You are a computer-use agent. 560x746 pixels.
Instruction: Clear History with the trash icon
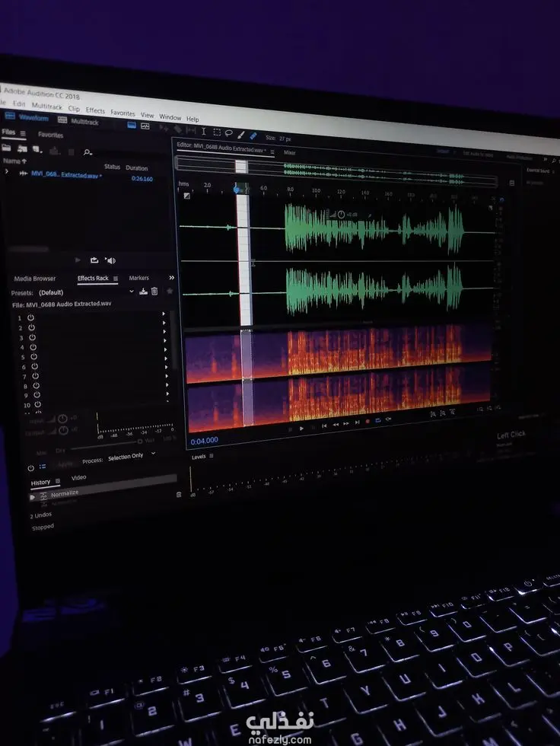coord(179,495)
